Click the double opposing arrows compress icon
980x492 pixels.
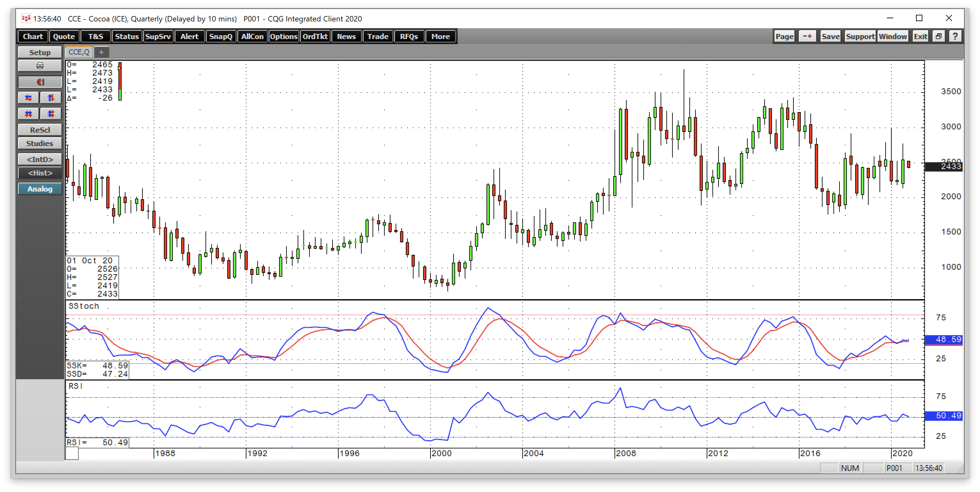(x=28, y=113)
